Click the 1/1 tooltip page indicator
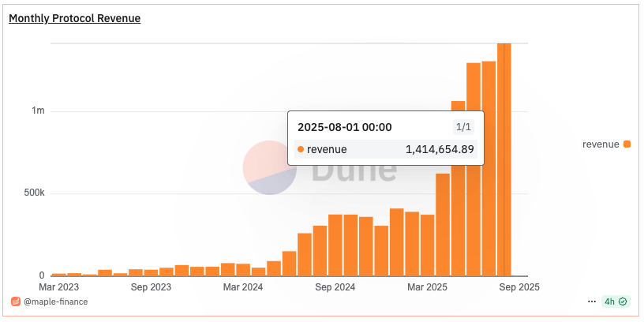The height and width of the screenshot is (322, 644). click(463, 127)
